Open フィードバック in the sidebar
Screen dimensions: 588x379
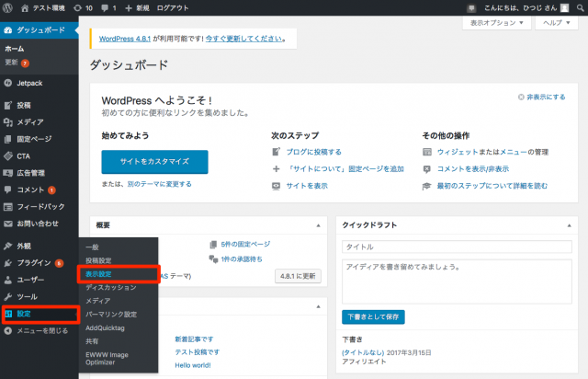[39, 207]
